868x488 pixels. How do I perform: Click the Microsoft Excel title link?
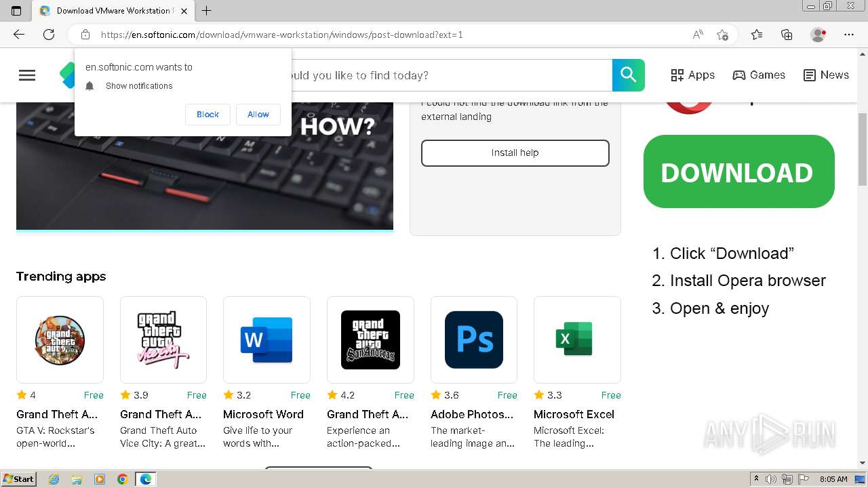(574, 414)
